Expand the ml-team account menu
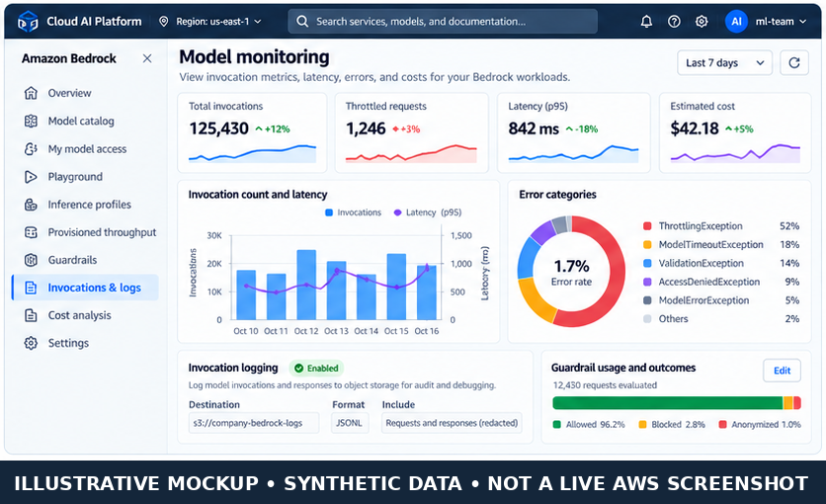This screenshot has width=826, height=504. pos(781,22)
